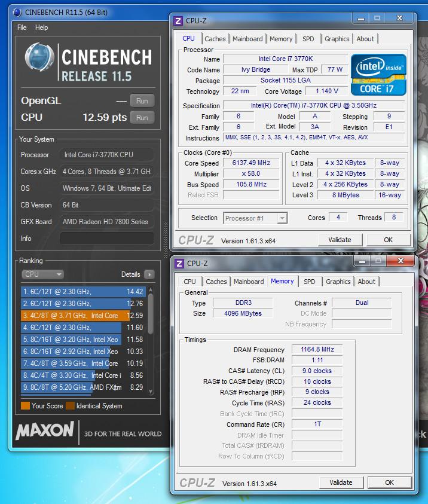The height and width of the screenshot is (504, 428).
Task: Open the File menu in Cinebench
Action: 22,28
